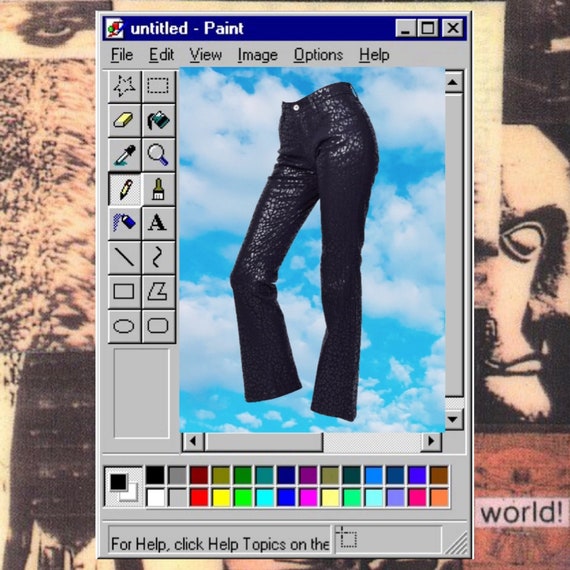Open the Edit menu
This screenshot has height=570, width=570.
pos(161,55)
